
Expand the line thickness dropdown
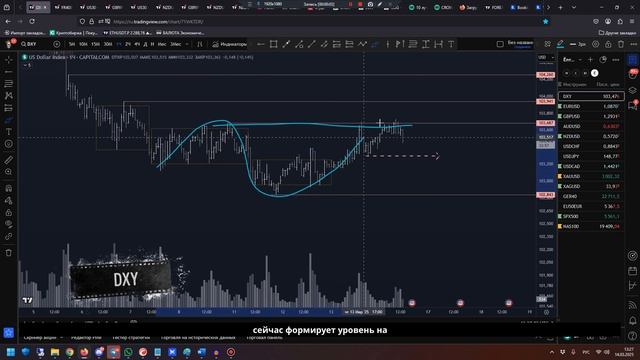coord(578,44)
